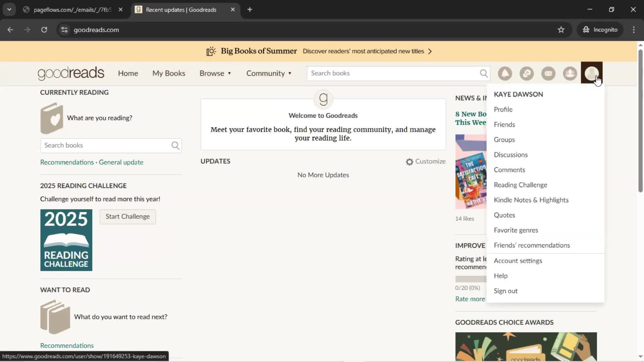The width and height of the screenshot is (644, 362).
Task: Click the Big Books of Summer sun icon
Action: click(211, 51)
